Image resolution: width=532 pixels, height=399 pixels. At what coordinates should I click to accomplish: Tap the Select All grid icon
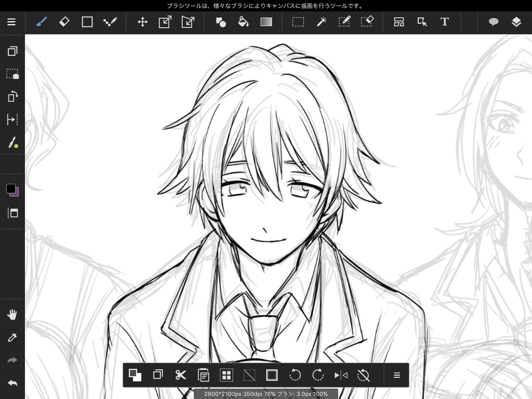227,375
